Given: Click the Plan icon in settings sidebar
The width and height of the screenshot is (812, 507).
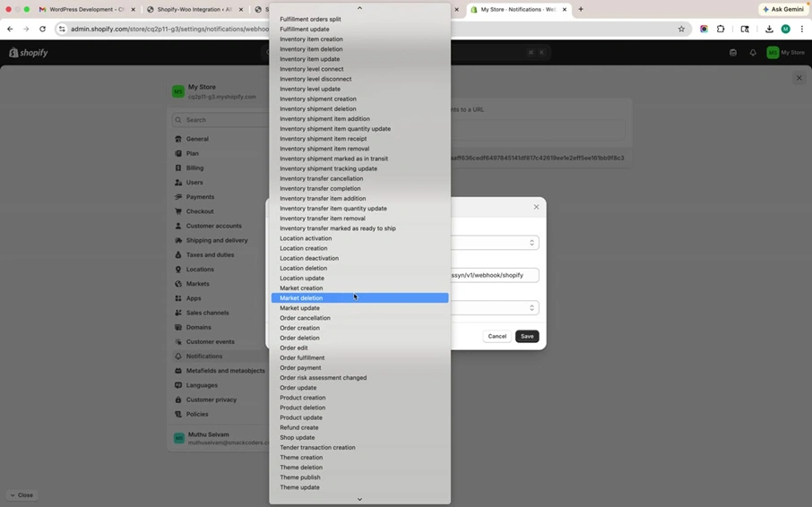Looking at the screenshot, I should coord(178,154).
